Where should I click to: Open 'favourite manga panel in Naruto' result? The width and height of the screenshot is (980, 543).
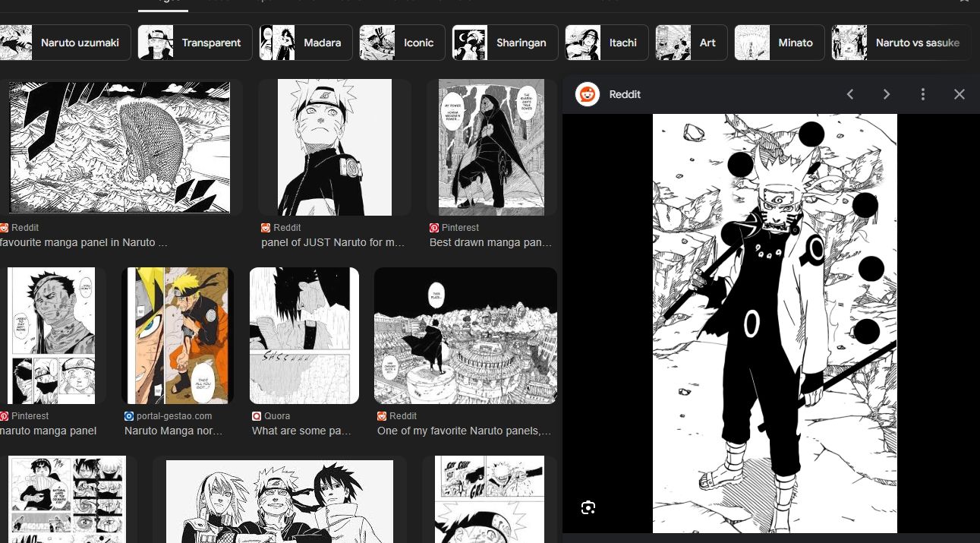(84, 243)
